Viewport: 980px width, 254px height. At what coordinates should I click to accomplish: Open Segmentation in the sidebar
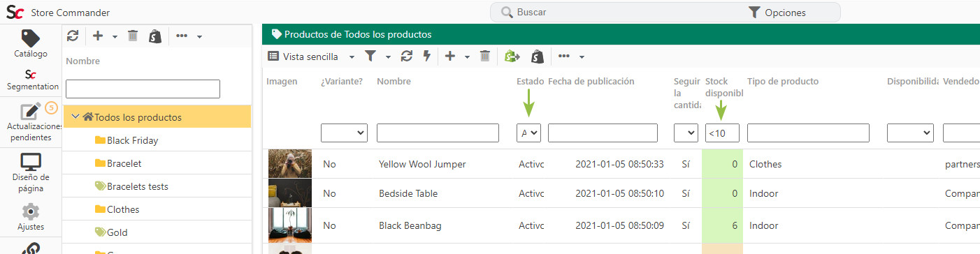coord(31,80)
